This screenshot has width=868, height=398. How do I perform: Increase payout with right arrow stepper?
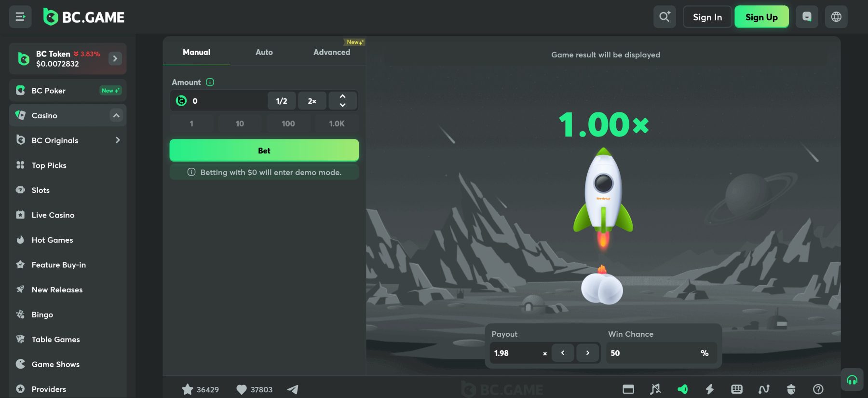587,353
